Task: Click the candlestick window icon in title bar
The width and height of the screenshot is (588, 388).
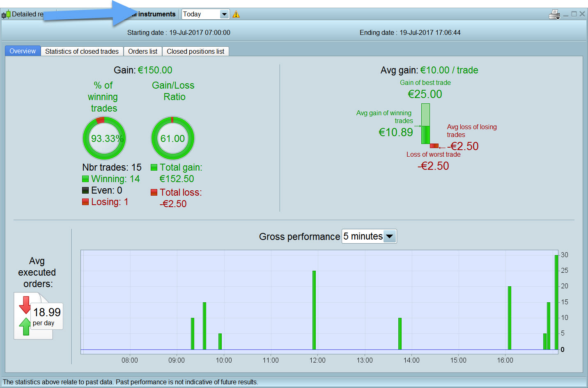Action: point(6,14)
